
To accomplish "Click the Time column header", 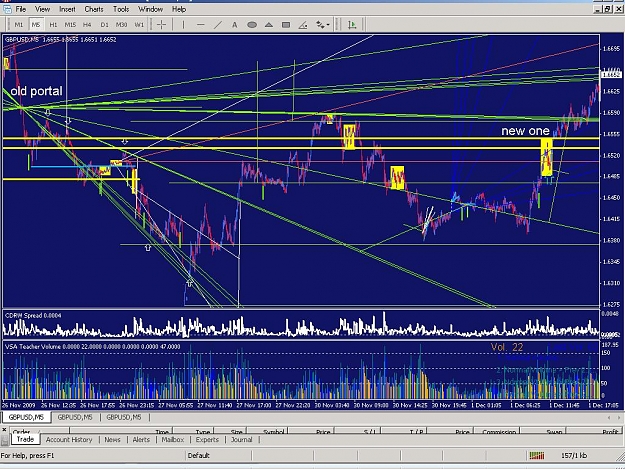I will click(x=121, y=431).
